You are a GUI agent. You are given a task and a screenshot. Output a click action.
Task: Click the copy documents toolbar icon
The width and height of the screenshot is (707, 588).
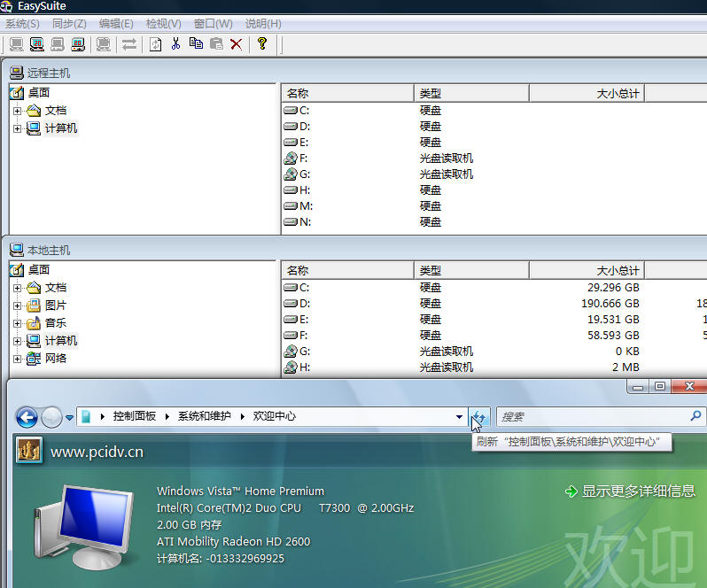[x=196, y=43]
